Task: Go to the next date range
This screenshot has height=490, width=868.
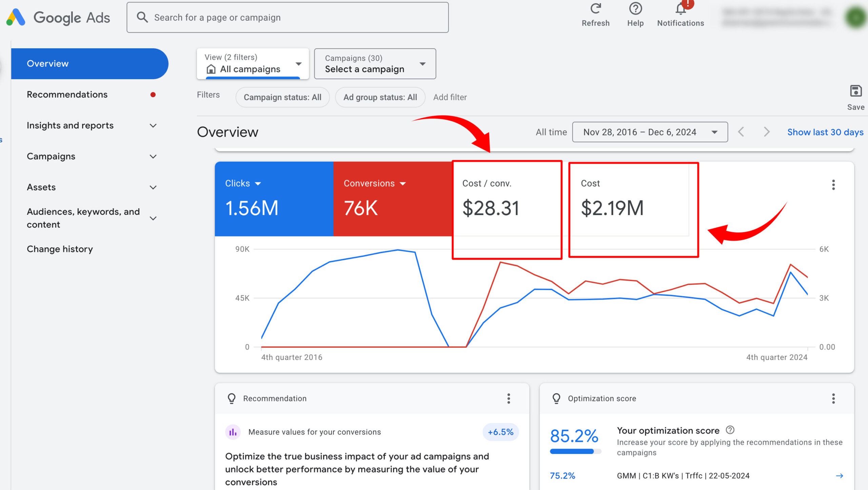Action: 766,132
